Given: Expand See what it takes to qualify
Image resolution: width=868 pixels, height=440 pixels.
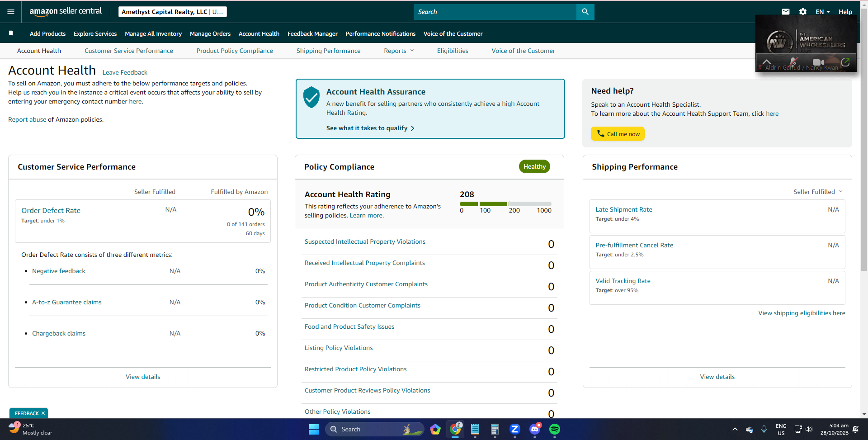Looking at the screenshot, I should (x=370, y=128).
